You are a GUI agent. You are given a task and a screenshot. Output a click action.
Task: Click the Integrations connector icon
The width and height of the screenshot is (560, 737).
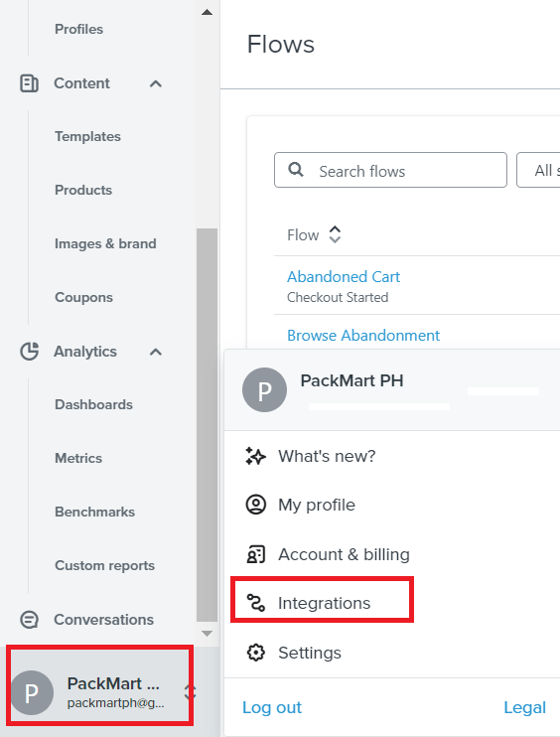255,603
